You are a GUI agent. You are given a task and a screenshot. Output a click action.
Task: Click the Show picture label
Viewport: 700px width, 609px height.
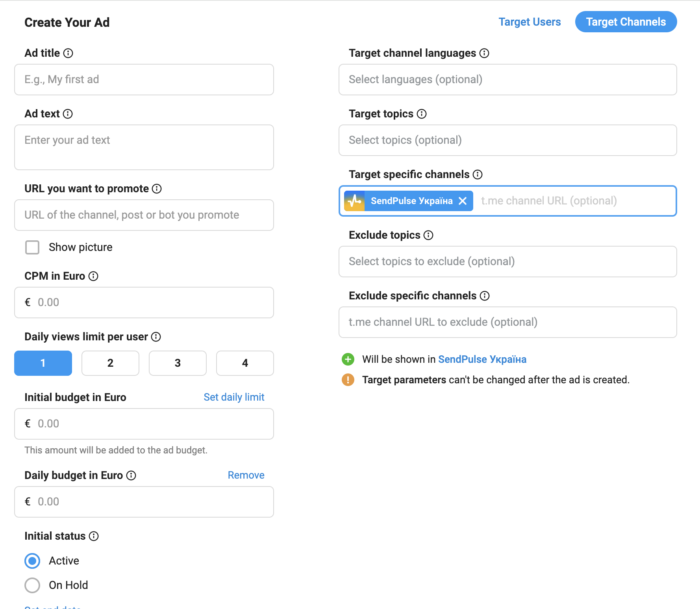pyautogui.click(x=81, y=247)
